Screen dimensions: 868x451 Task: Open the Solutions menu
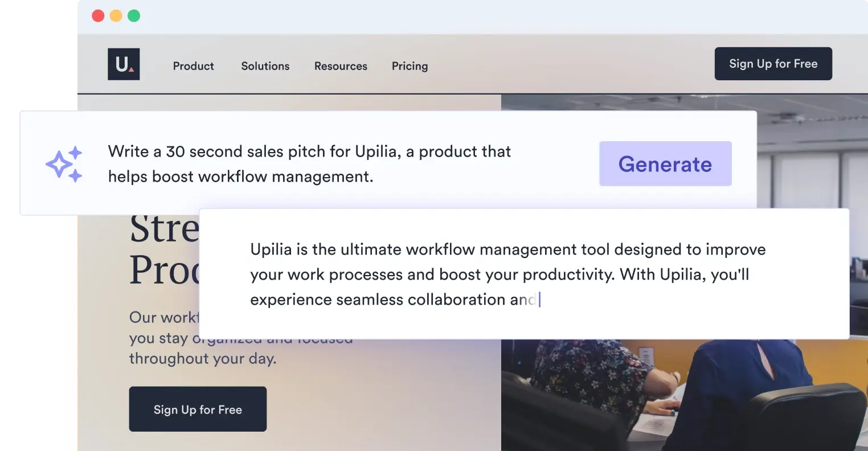(265, 66)
